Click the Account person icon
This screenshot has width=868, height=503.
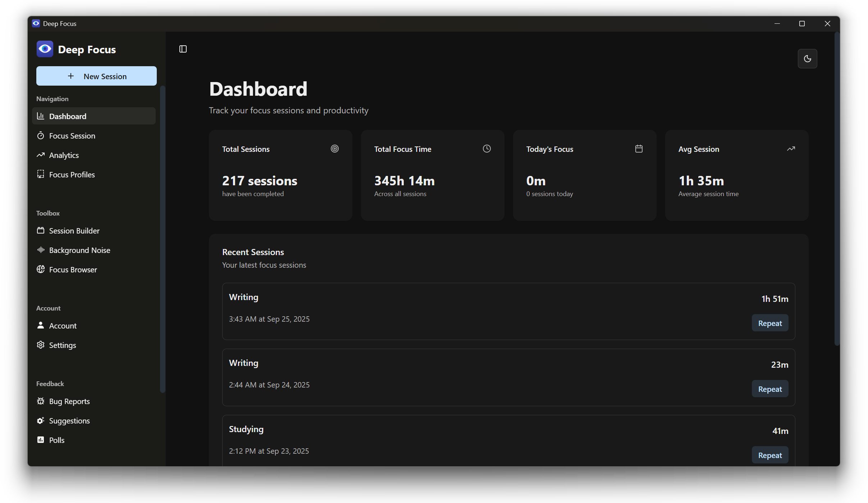pyautogui.click(x=41, y=325)
